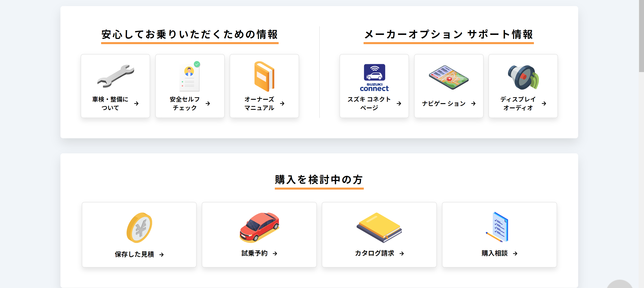Open the 保存した見積 link text
Screen dimensions: 644x288
pyautogui.click(x=135, y=254)
